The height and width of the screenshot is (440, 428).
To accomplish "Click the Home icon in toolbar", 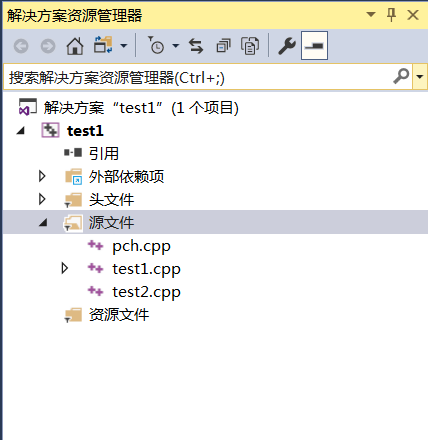I will click(x=75, y=46).
